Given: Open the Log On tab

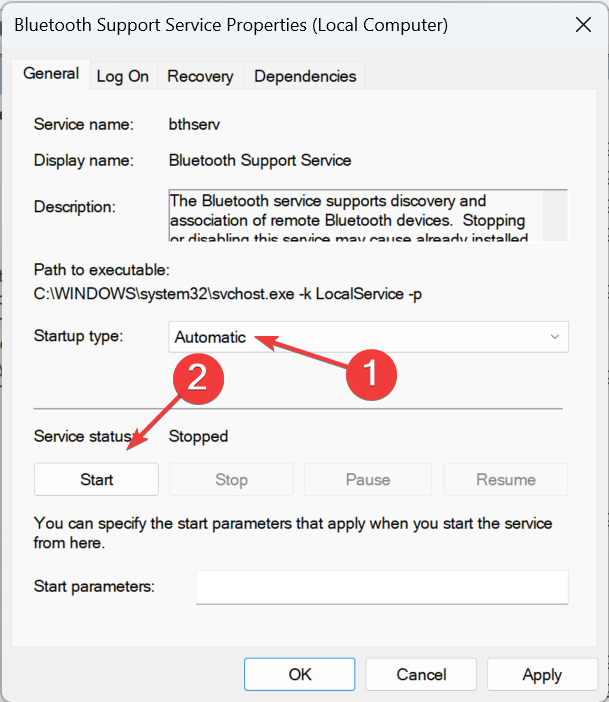Looking at the screenshot, I should (123, 76).
